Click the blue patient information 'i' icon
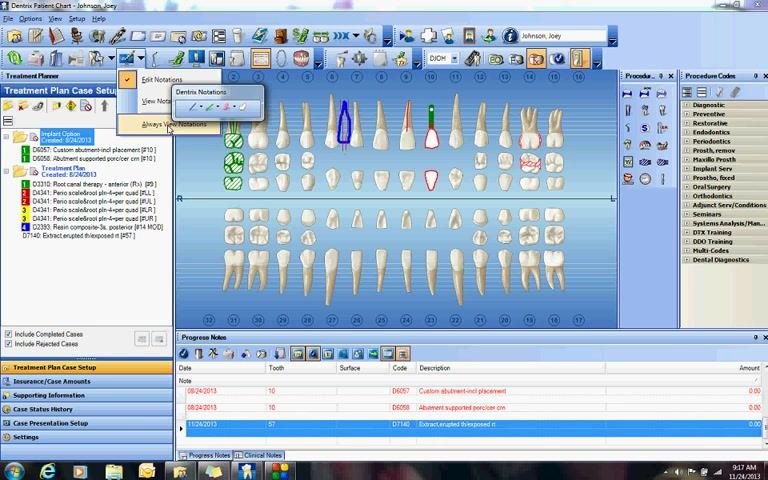The height and width of the screenshot is (480, 768). pyautogui.click(x=509, y=36)
